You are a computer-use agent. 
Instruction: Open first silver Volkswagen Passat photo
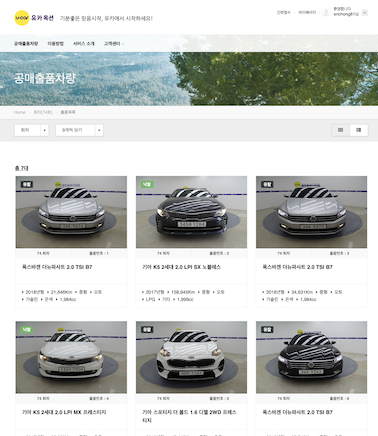[71, 212]
